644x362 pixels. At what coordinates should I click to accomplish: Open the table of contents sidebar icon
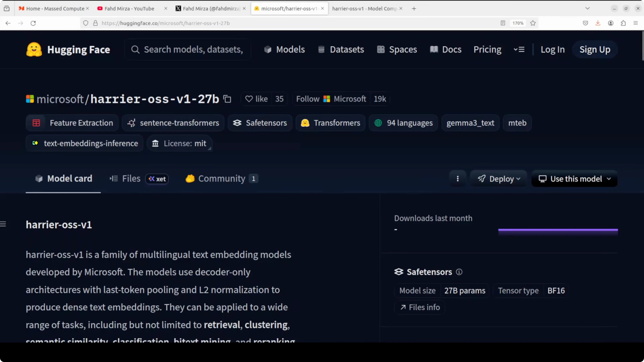(x=3, y=224)
